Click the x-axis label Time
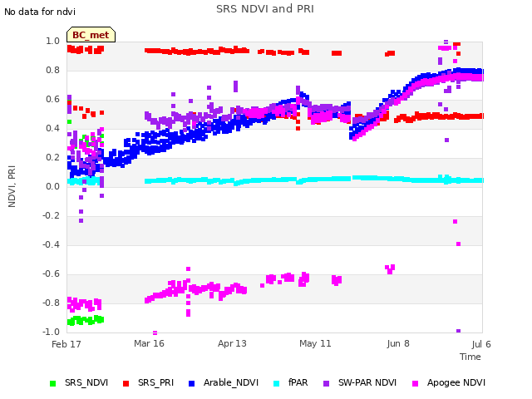Viewport: 532px width, 399px height. [470, 357]
